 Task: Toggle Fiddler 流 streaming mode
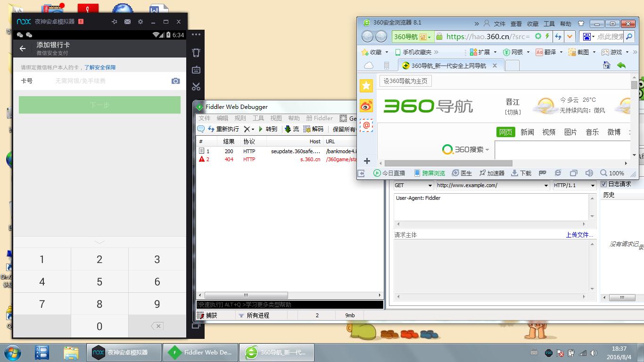click(x=292, y=129)
